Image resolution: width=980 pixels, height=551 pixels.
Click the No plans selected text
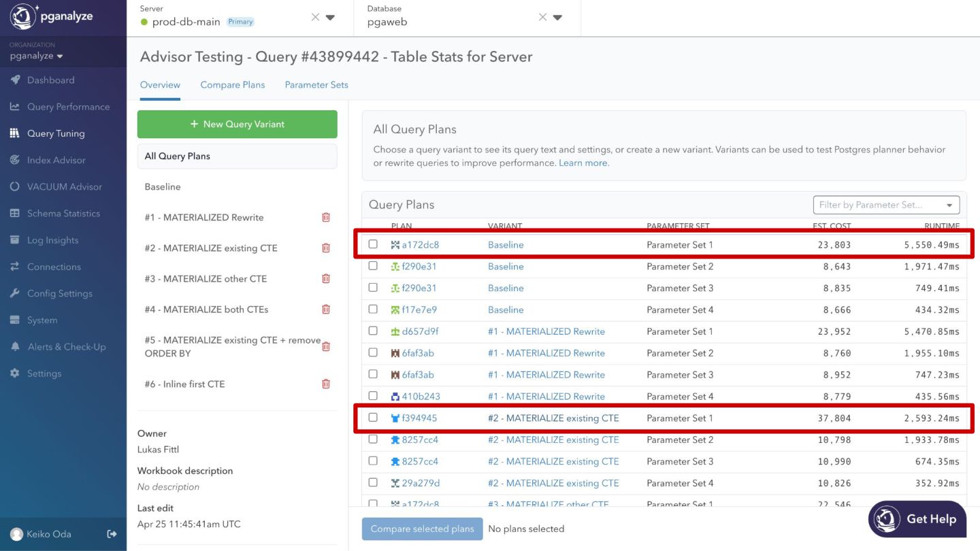pyautogui.click(x=526, y=529)
